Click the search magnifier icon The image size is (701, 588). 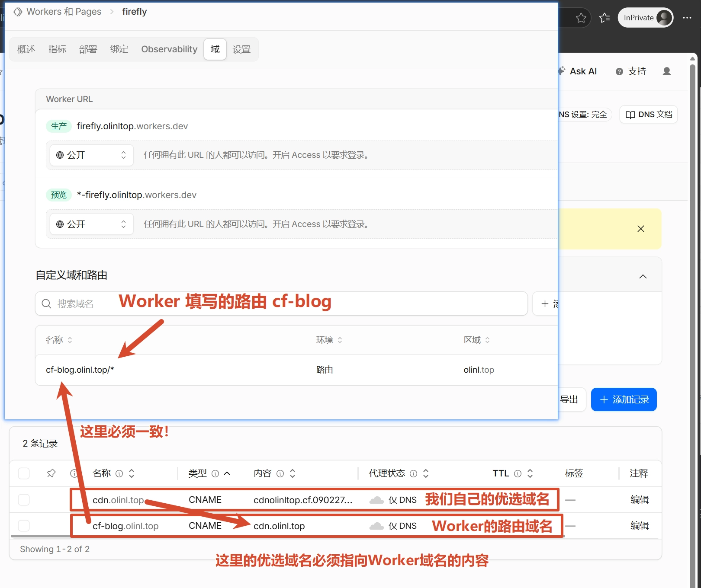pyautogui.click(x=46, y=304)
